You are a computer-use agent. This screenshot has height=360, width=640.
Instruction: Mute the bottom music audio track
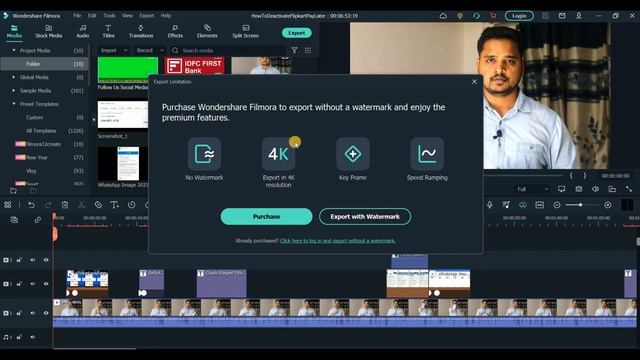33,337
